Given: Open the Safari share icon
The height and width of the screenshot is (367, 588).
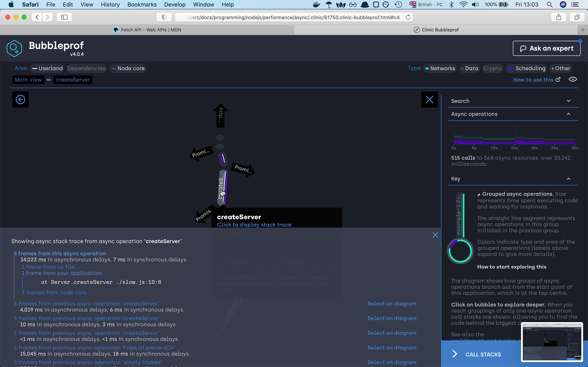Looking at the screenshot, I should tap(559, 17).
